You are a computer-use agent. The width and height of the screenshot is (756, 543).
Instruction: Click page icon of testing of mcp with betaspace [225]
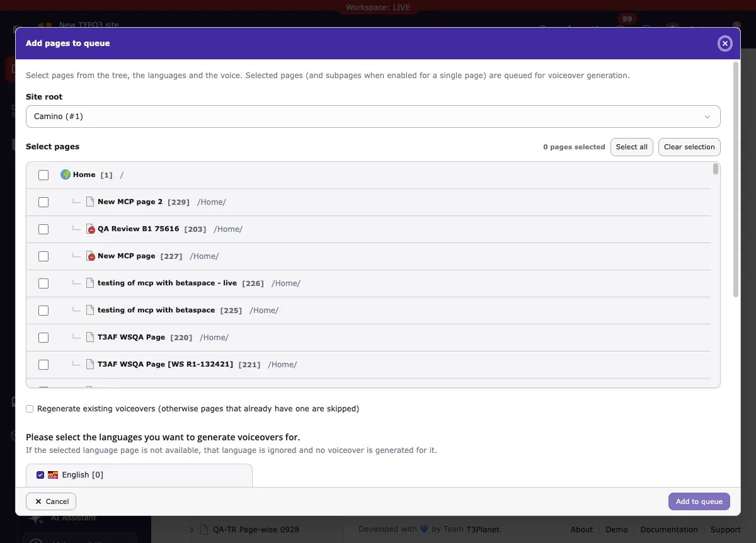click(x=90, y=310)
